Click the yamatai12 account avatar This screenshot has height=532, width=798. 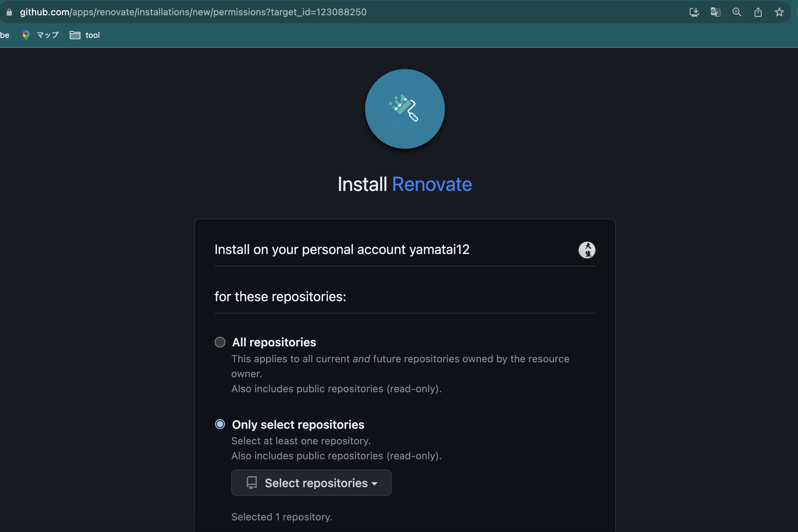tap(587, 250)
